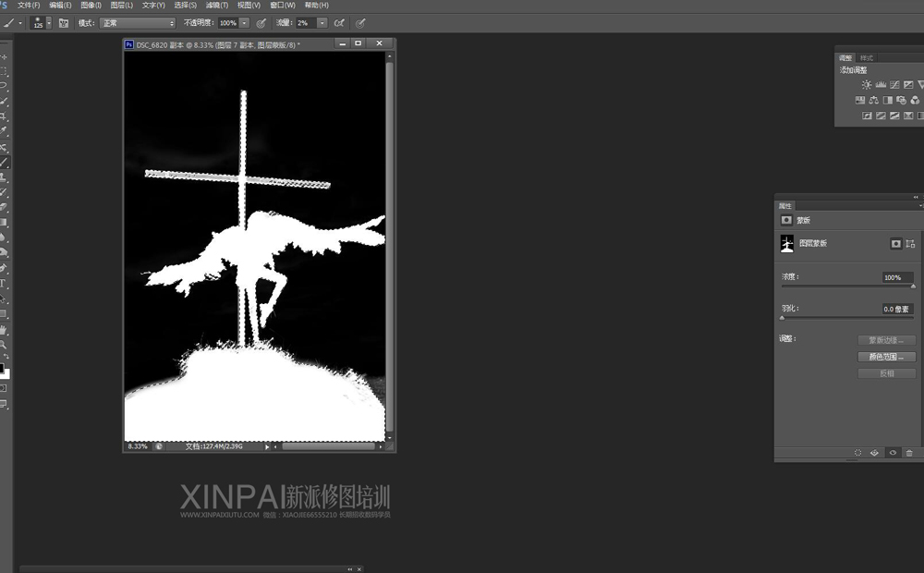Add a Photo Filter adjustment

point(901,100)
